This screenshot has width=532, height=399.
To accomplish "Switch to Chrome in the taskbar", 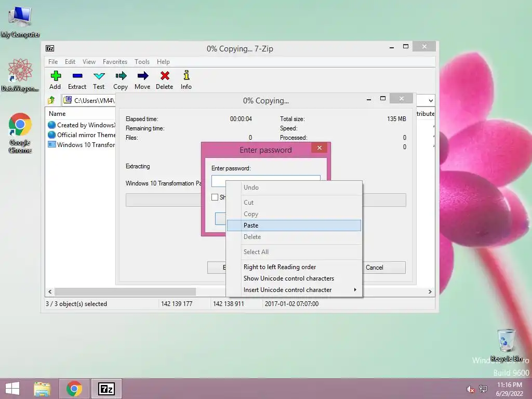I will [x=74, y=389].
